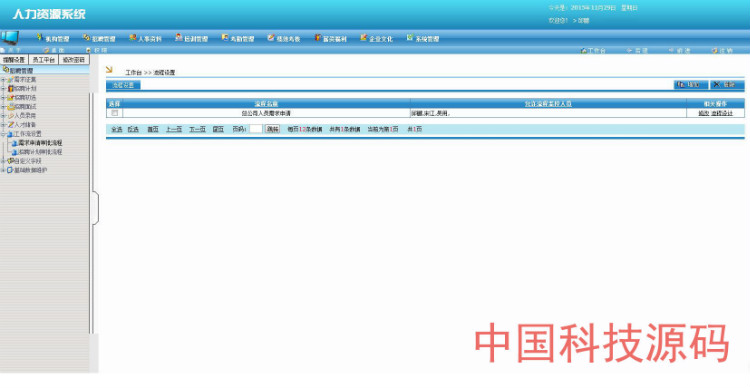Go to 尾页 last page

[x=218, y=129]
